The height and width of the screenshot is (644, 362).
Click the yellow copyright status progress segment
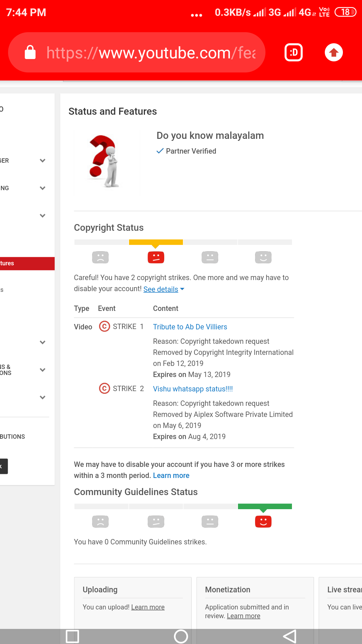pyautogui.click(x=156, y=242)
